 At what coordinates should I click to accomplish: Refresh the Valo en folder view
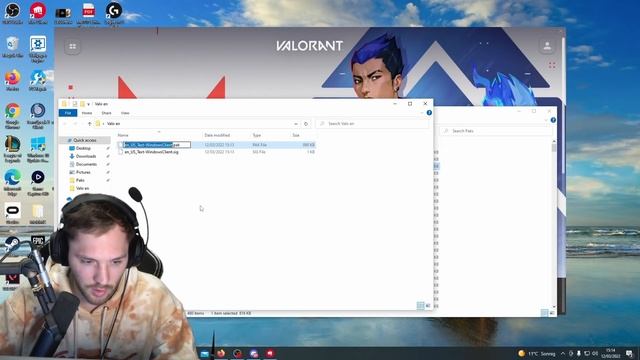click(x=306, y=124)
